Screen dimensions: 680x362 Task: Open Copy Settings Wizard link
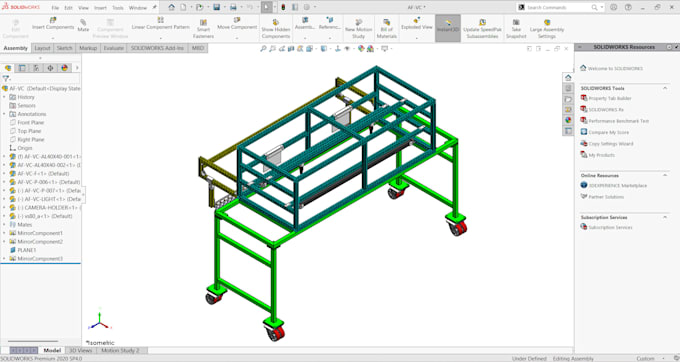tap(611, 143)
